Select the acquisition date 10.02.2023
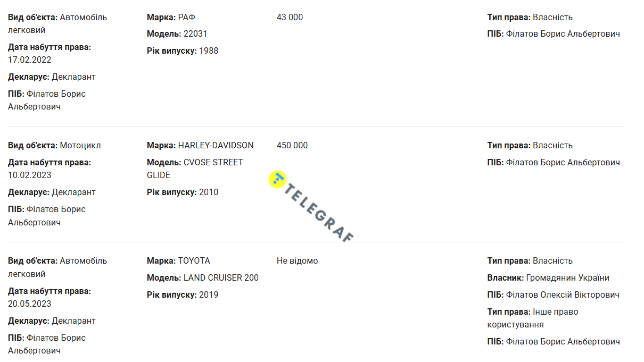Image resolution: width=644 pixels, height=362 pixels. 30,175
